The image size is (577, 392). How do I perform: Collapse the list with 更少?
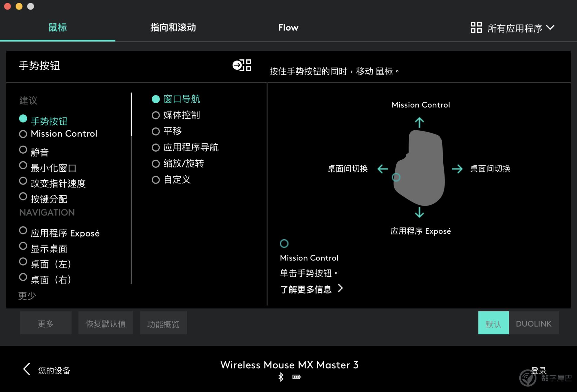tap(27, 296)
